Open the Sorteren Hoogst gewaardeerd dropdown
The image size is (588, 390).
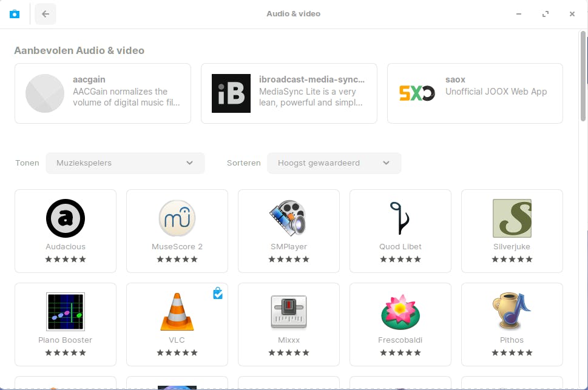click(x=334, y=163)
